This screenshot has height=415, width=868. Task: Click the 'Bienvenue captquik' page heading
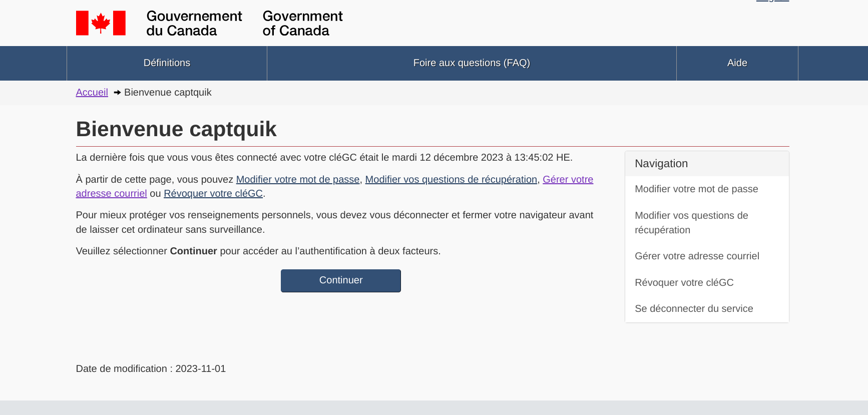click(176, 129)
